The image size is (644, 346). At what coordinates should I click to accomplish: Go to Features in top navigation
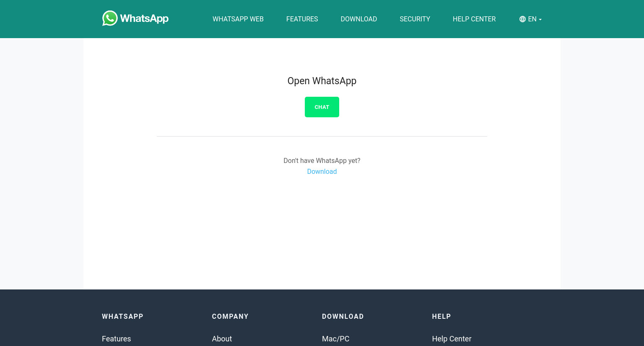(302, 19)
